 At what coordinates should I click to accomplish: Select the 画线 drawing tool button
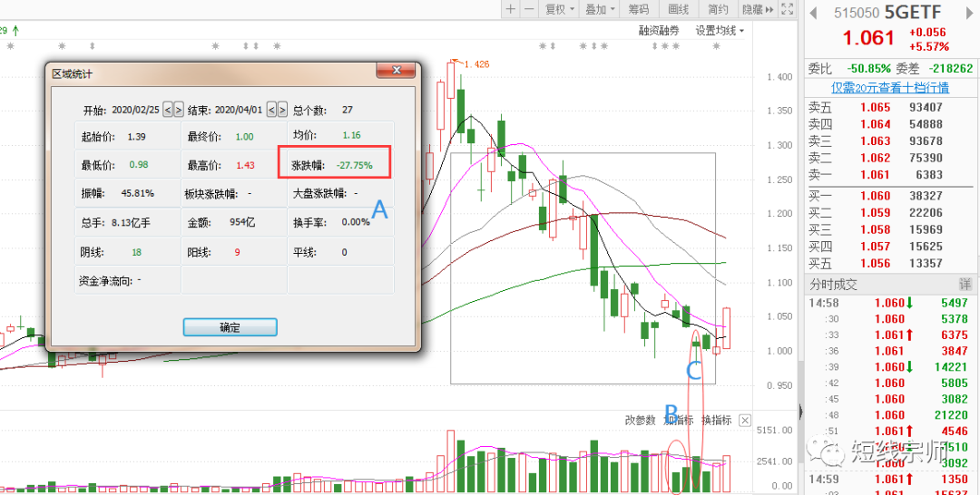click(678, 9)
